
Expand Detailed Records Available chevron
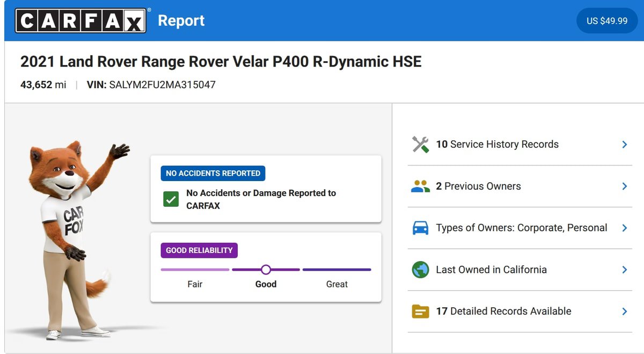point(625,311)
